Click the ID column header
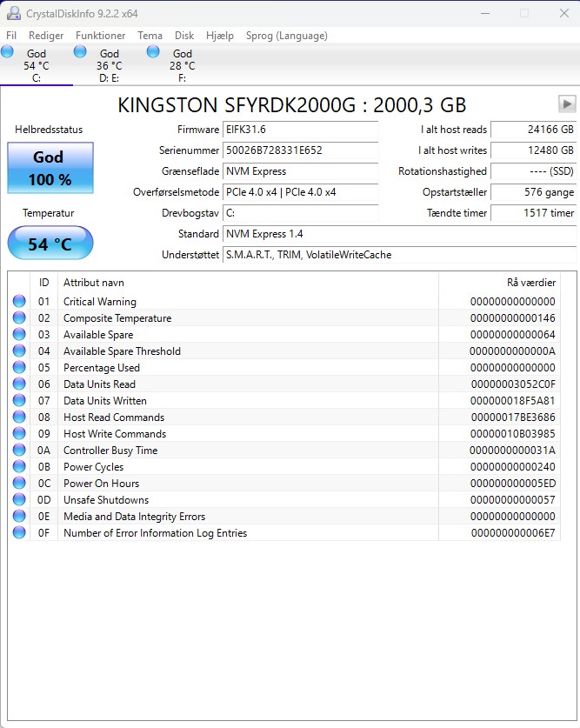 (43, 283)
